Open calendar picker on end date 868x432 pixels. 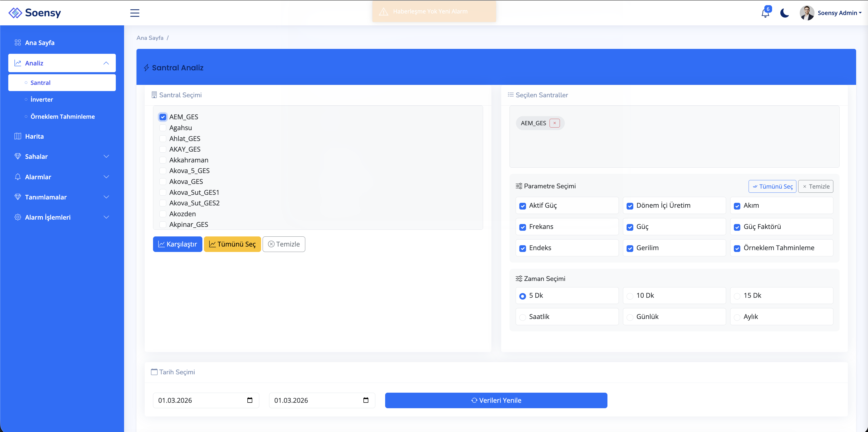366,400
